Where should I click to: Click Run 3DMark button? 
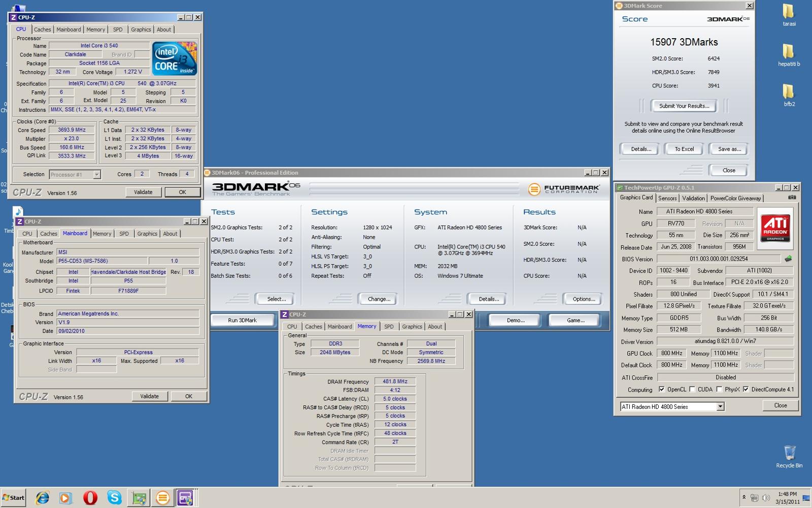click(242, 321)
